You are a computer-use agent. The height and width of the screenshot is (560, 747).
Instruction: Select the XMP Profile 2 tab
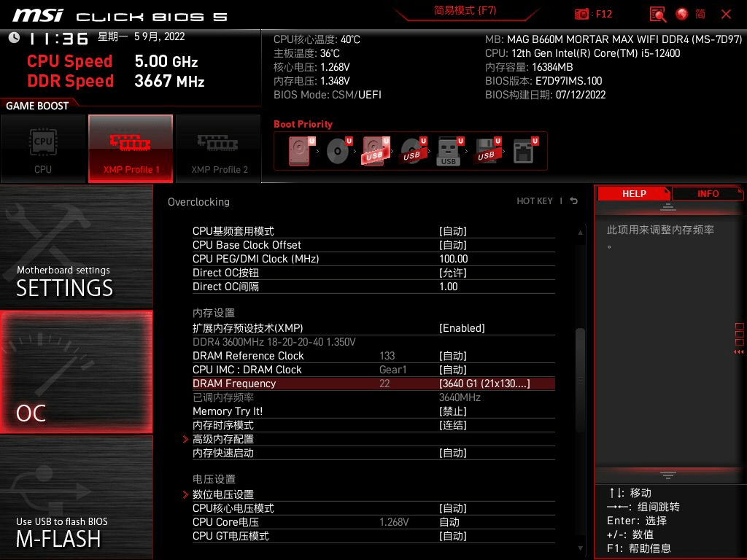[218, 148]
